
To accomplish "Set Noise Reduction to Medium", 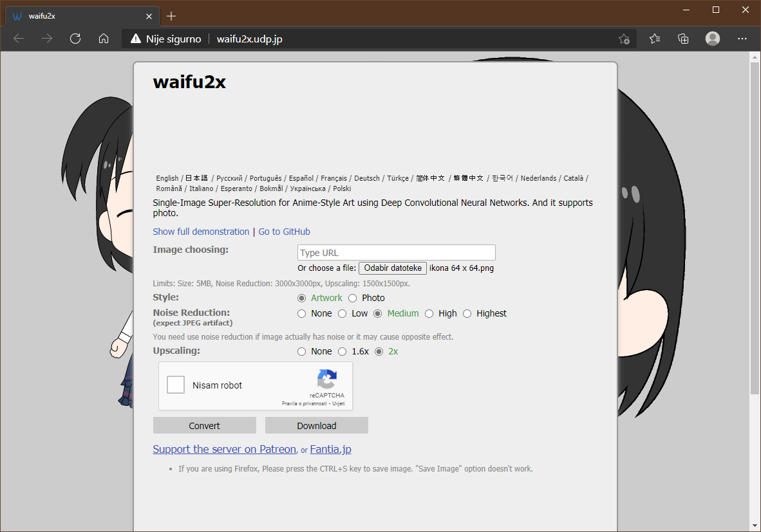I will pyautogui.click(x=377, y=313).
